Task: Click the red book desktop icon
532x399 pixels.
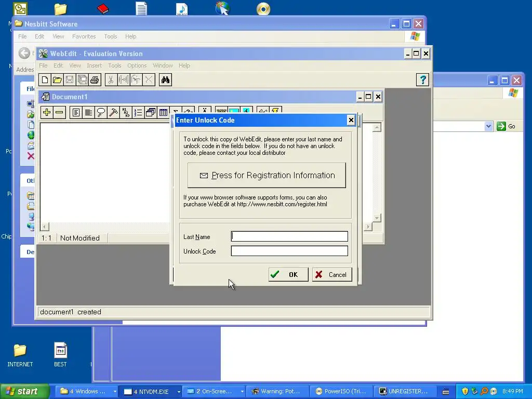Action: point(103,8)
